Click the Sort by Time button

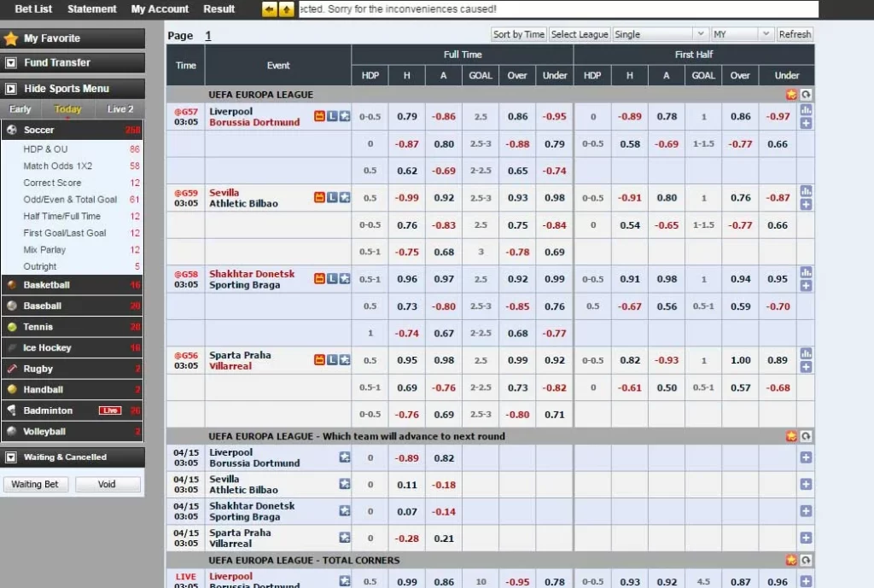(x=518, y=34)
